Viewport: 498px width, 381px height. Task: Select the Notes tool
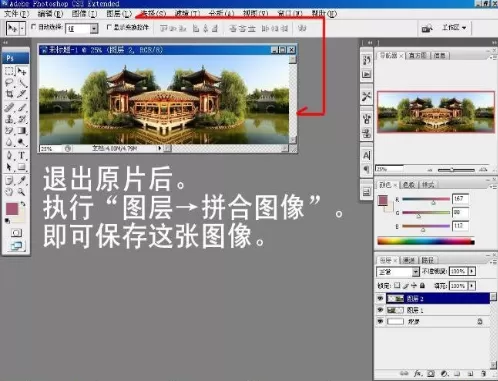click(x=9, y=181)
